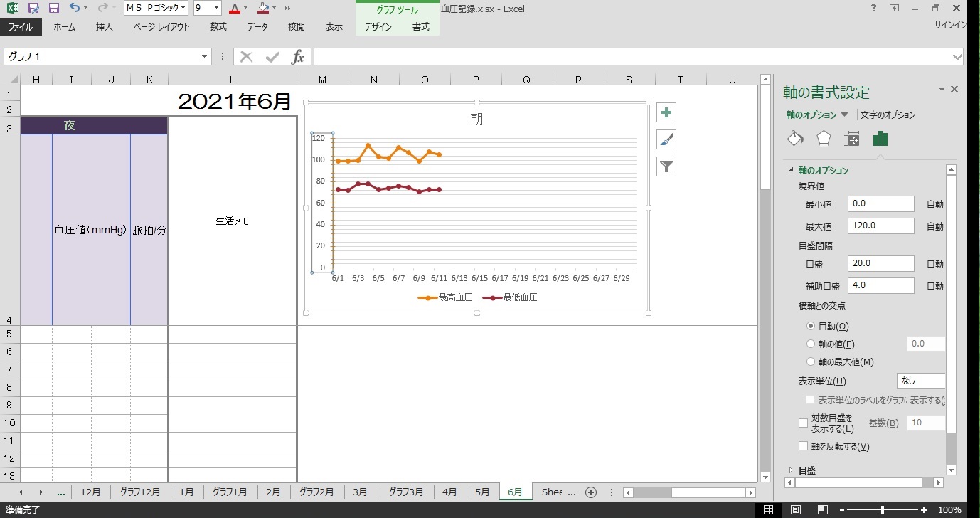
Task: Switch to the 書式 chart tools tab
Action: (421, 27)
